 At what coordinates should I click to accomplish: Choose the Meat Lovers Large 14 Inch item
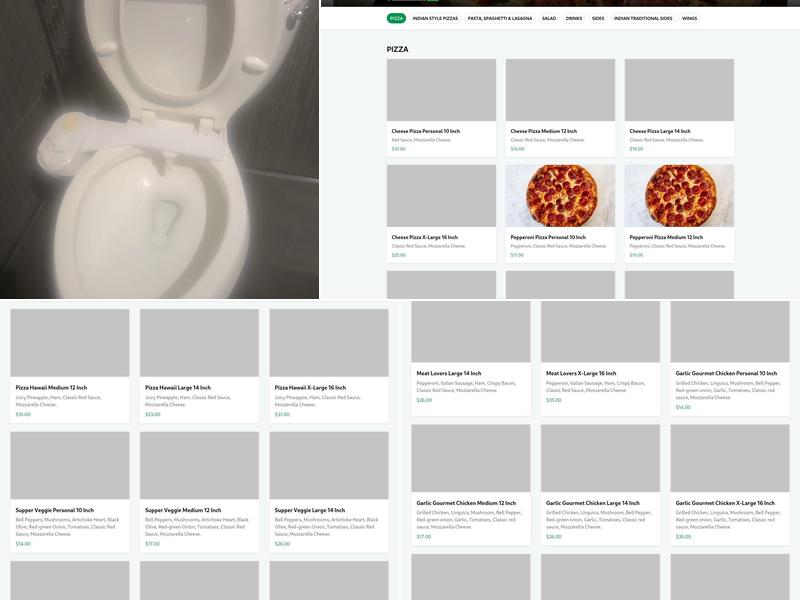tap(449, 373)
